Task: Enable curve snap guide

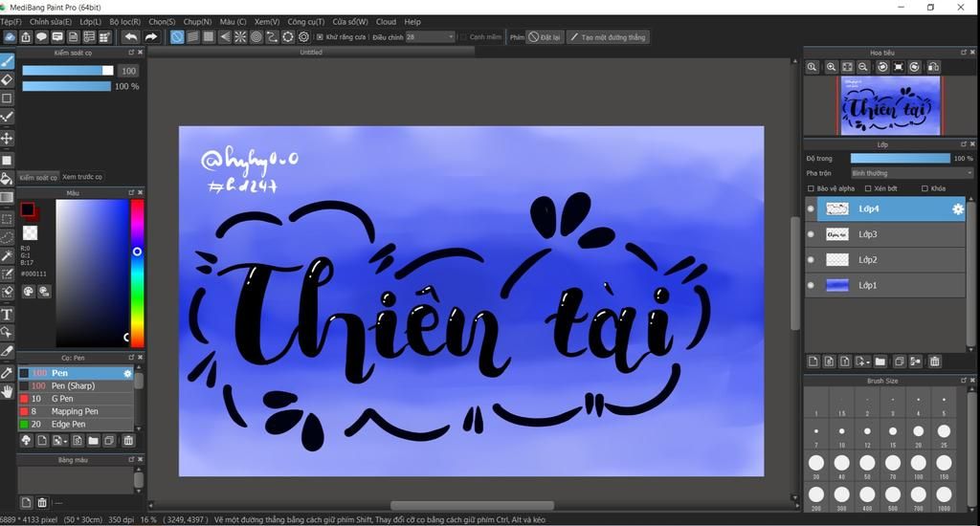Action: [272, 37]
